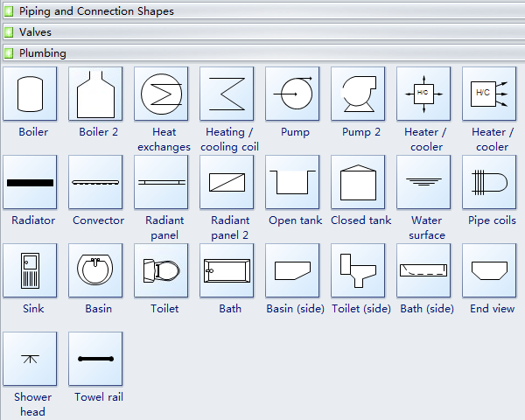
Task: Select the Pump 2 symbol
Action: [358, 94]
